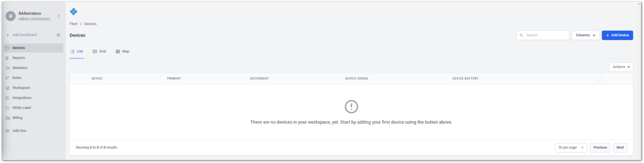This screenshot has height=163, width=644.
Task: Click the Reports sidebar icon
Action: tap(7, 58)
